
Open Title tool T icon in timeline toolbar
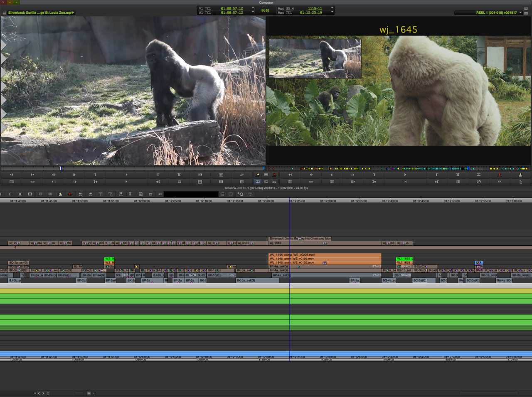250,194
